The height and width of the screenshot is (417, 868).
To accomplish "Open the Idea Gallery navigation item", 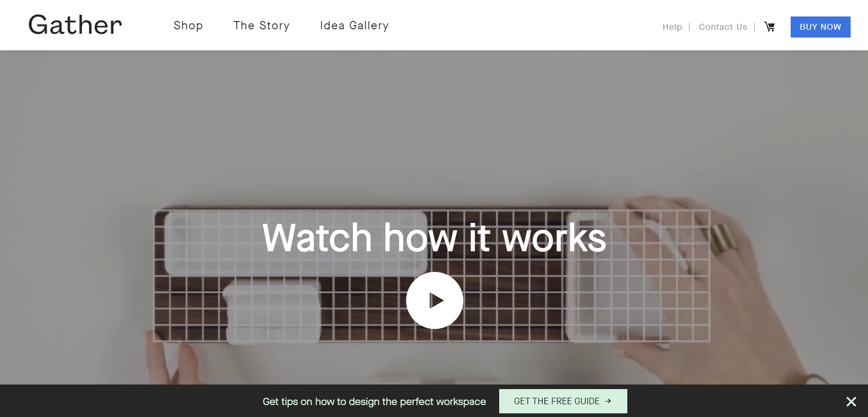I will pyautogui.click(x=355, y=26).
